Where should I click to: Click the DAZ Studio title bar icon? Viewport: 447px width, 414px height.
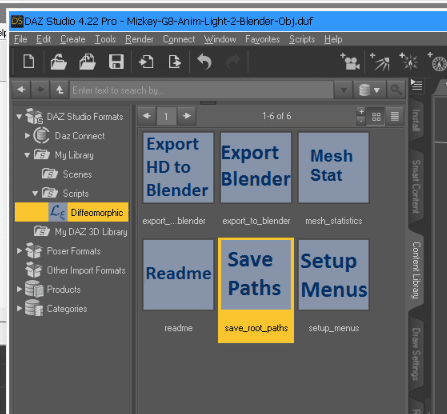(17, 21)
